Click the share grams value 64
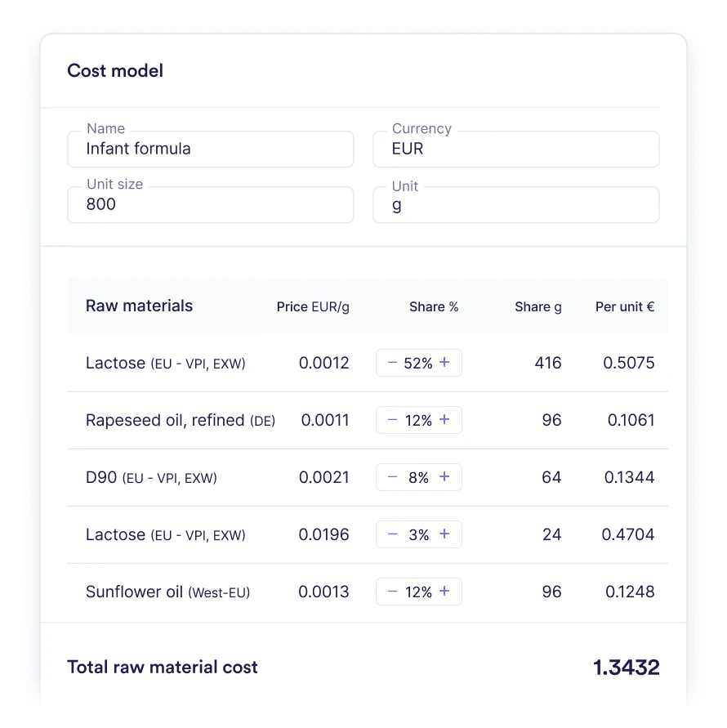The width and height of the screenshot is (727, 728). [x=551, y=477]
